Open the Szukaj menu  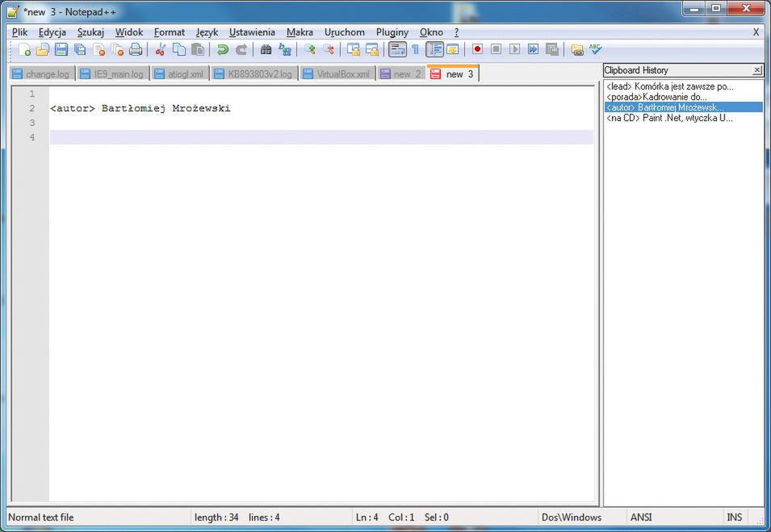[90, 32]
